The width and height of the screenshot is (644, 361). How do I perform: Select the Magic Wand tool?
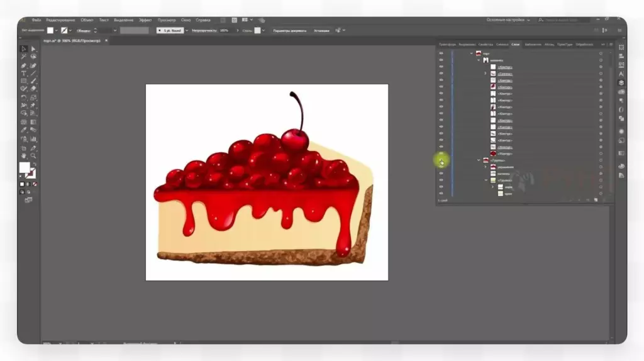[x=23, y=57]
